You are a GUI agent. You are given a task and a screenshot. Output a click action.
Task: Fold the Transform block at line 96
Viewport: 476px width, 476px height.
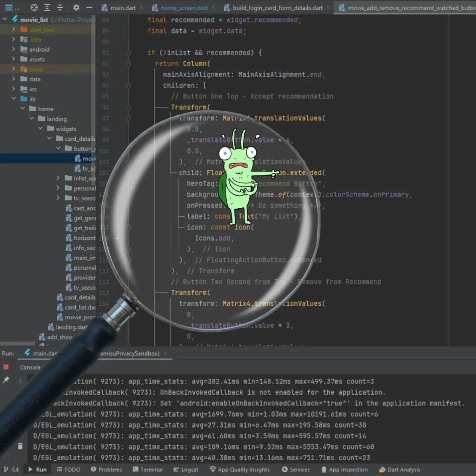click(128, 107)
